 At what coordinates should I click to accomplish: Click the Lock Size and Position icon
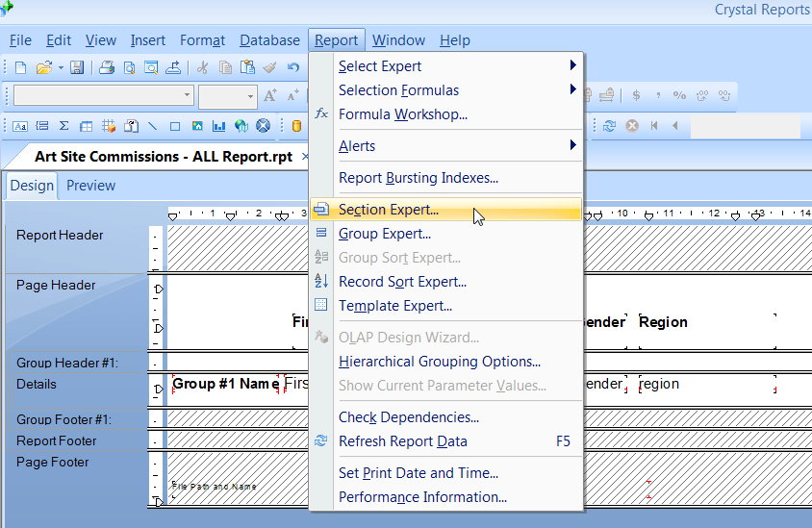coord(606,95)
